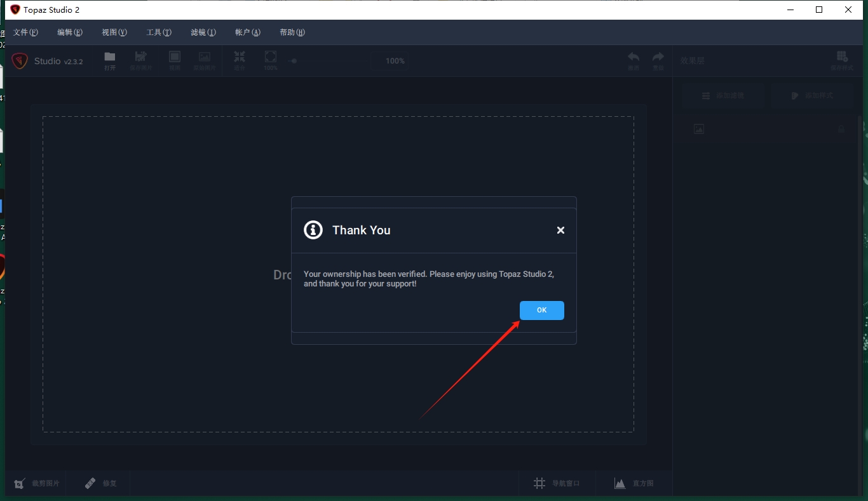Open the 帐户 menu
868x501 pixels.
tap(248, 32)
